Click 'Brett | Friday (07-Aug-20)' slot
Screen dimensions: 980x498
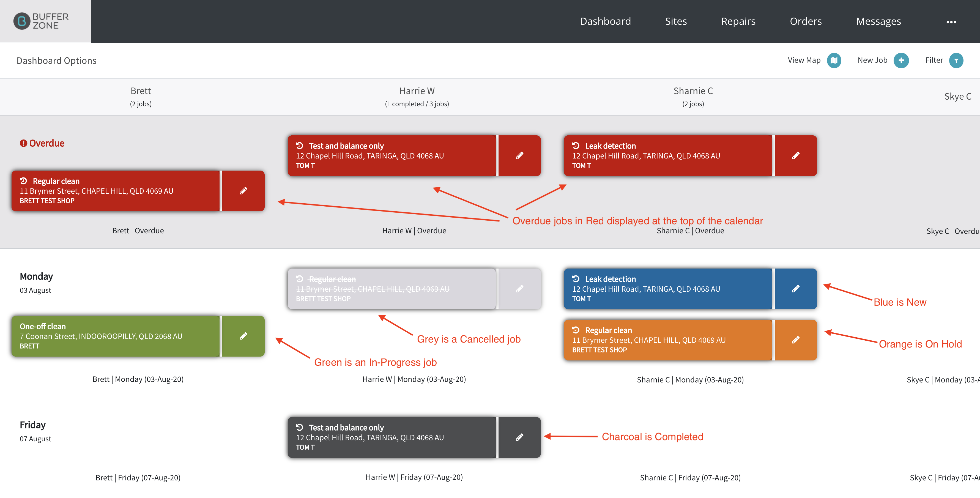pos(138,478)
